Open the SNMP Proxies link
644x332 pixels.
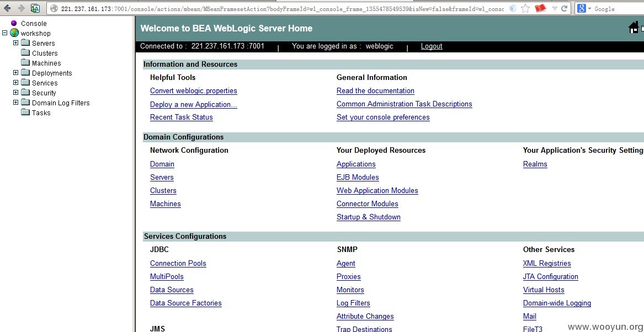point(349,277)
